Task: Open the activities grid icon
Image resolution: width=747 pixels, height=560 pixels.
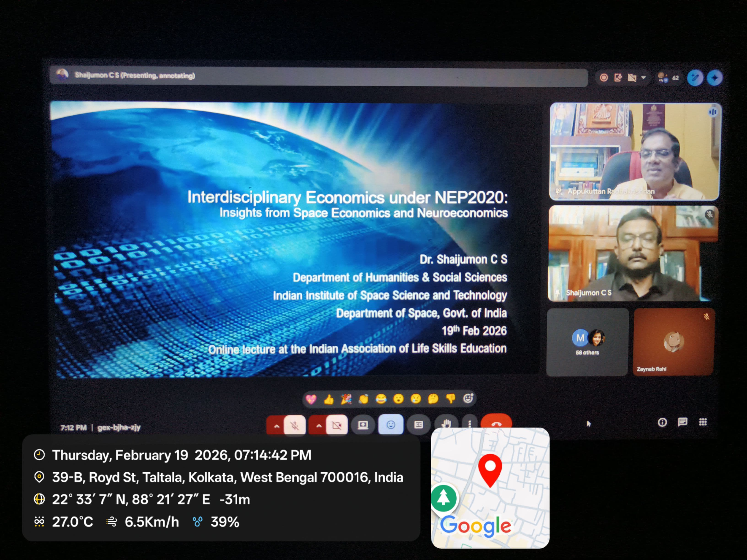Action: pos(703,422)
